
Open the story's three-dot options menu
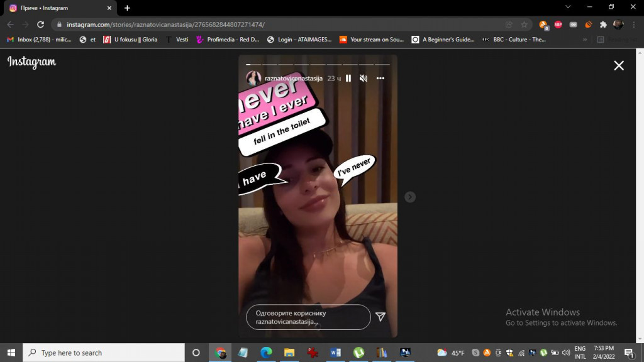pyautogui.click(x=380, y=79)
